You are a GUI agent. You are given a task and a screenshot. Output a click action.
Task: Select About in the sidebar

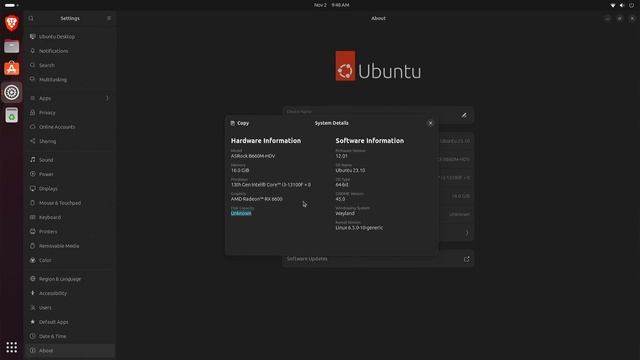pos(70,351)
